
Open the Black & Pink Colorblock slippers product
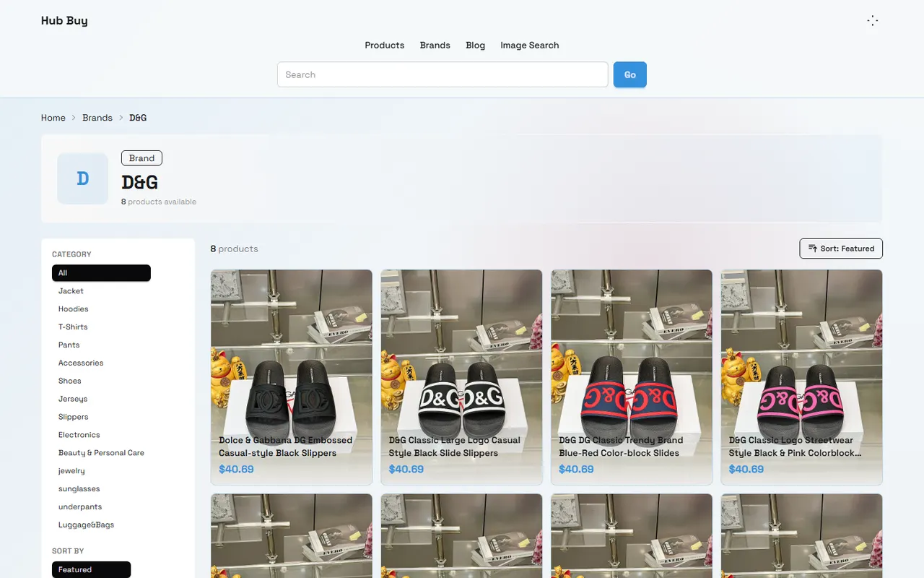pos(801,377)
